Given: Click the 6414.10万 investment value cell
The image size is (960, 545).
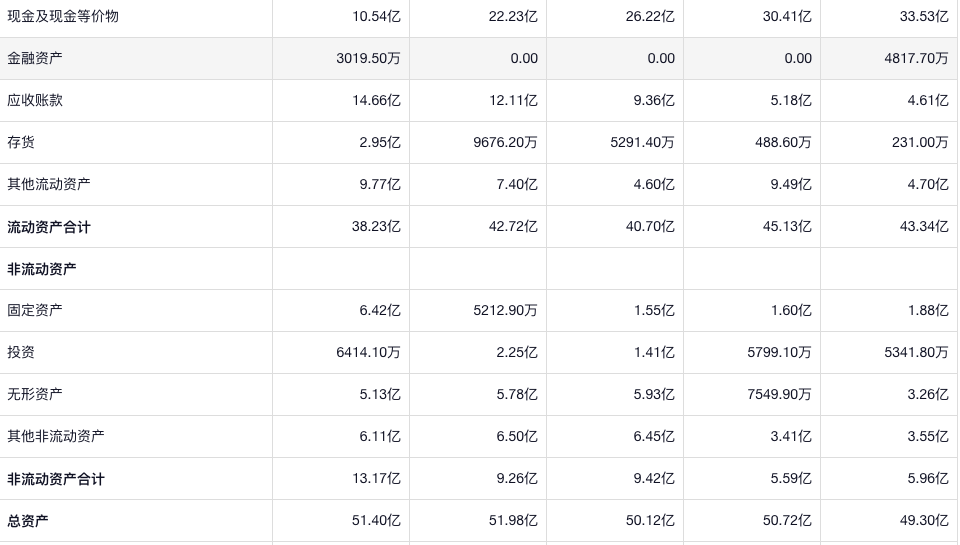Looking at the screenshot, I should [x=368, y=352].
